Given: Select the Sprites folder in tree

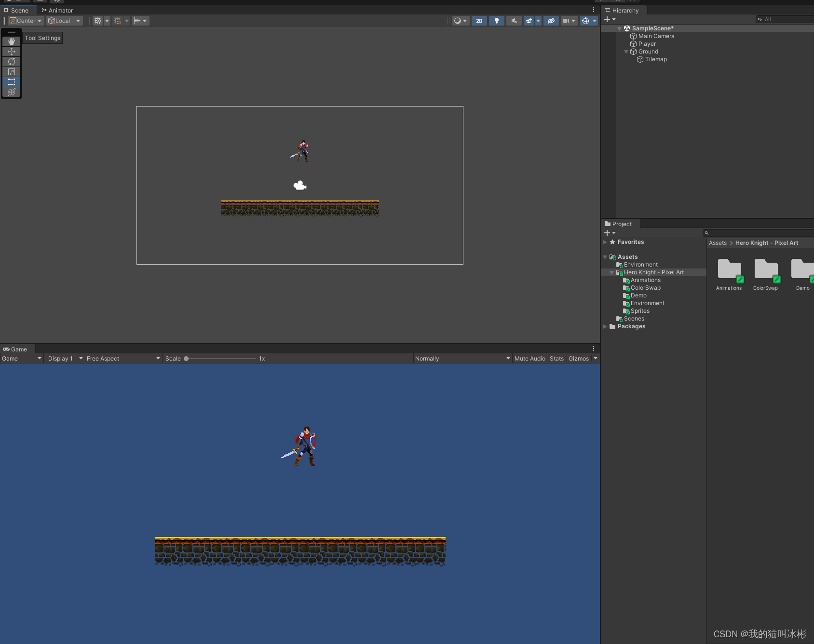Looking at the screenshot, I should coord(640,311).
